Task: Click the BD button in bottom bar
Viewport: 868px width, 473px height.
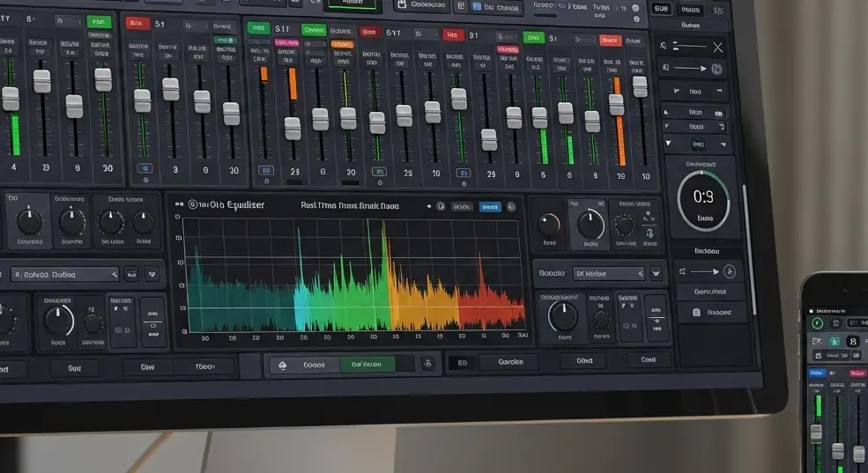Action: [x=463, y=363]
